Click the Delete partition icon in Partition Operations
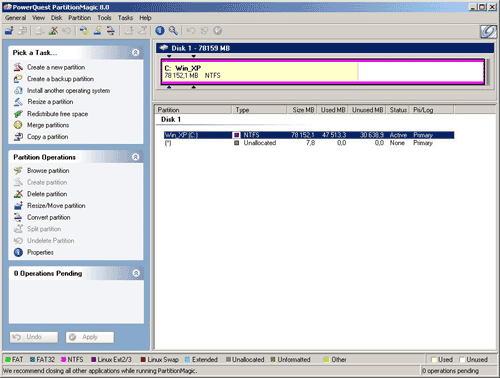Screen dimensions: 500x378 18,194
